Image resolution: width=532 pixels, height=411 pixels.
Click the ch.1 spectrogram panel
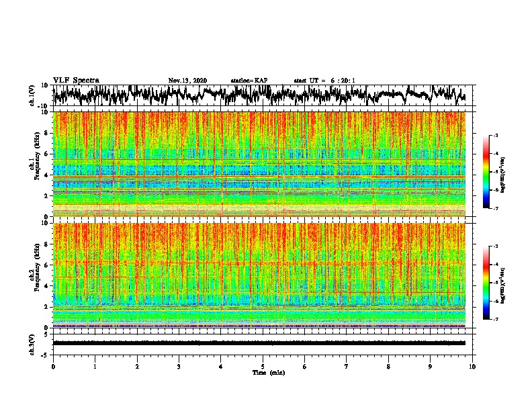pos(259,164)
